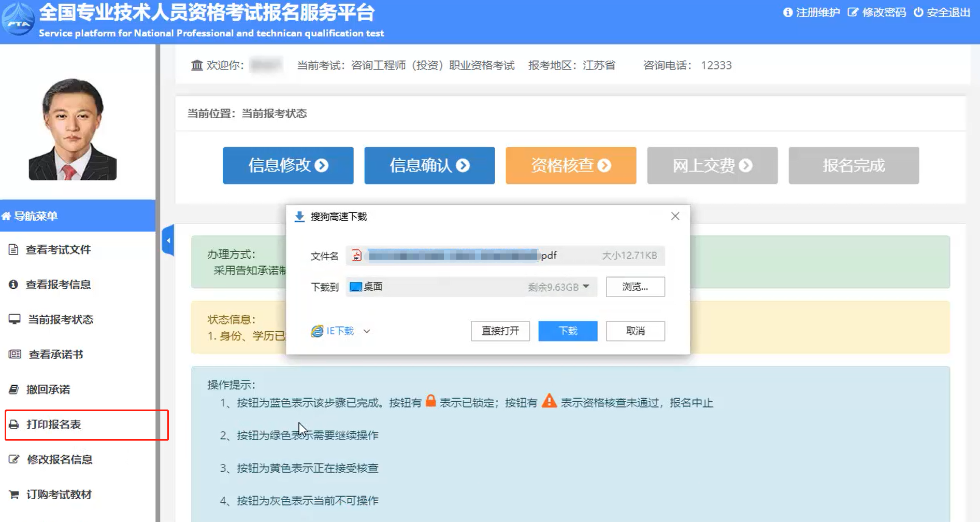Click the 注册维护 info icon

[788, 12]
